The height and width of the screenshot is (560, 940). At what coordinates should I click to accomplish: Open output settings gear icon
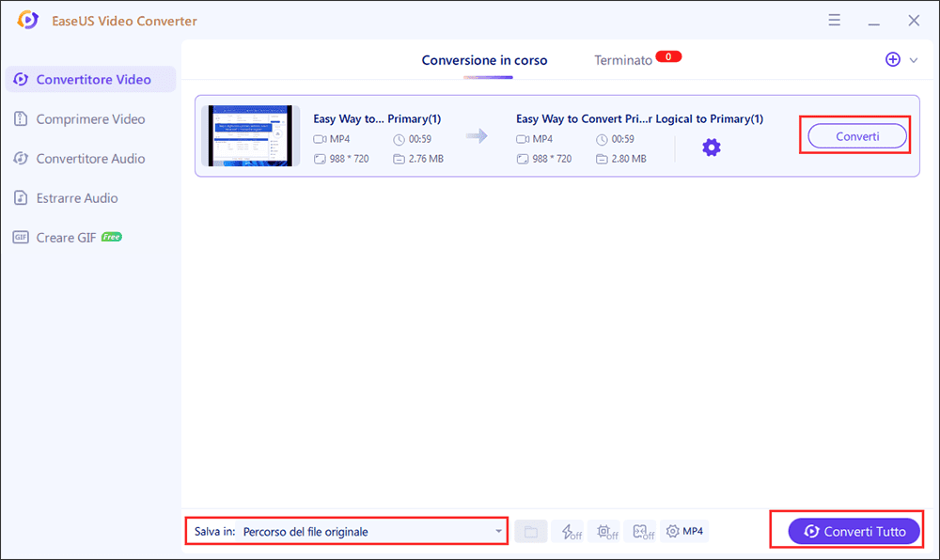pyautogui.click(x=711, y=148)
